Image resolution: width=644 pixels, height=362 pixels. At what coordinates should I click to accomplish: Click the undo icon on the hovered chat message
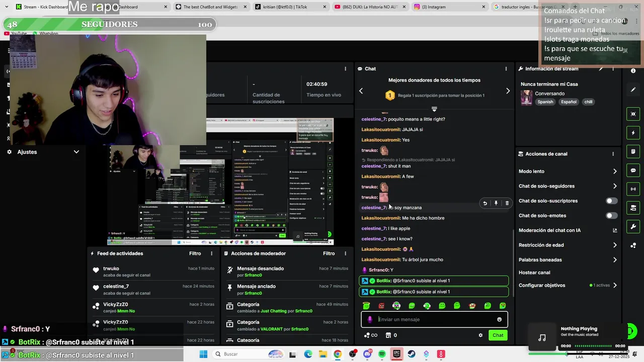coord(485,203)
